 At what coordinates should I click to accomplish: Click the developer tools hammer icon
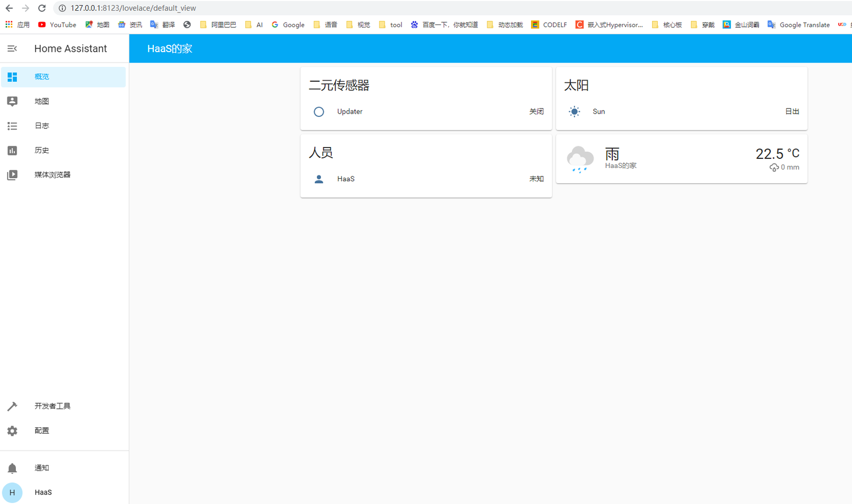coord(12,406)
